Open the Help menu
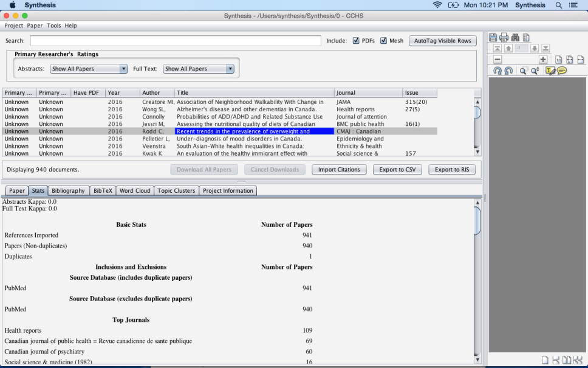Viewport: 588px width, 368px height. pyautogui.click(x=70, y=26)
